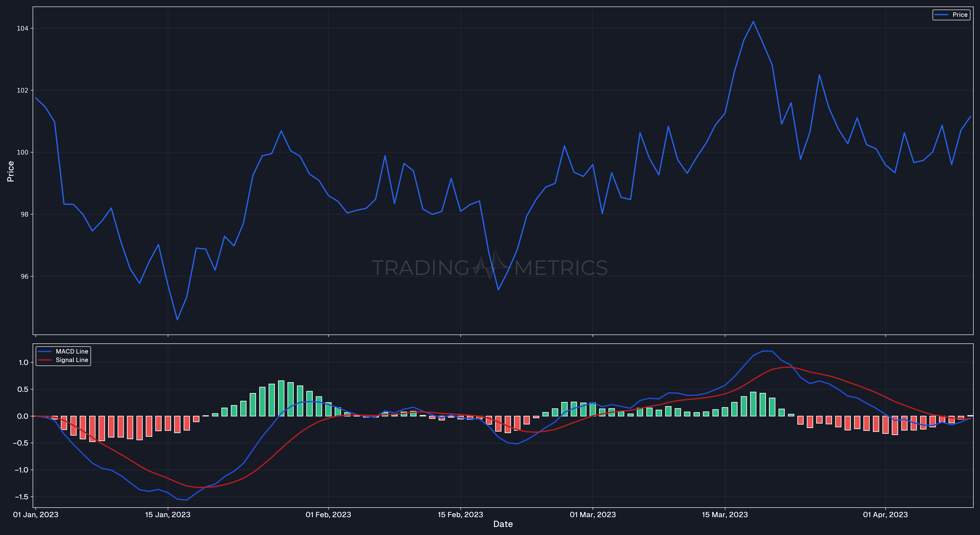The image size is (980, 535).
Task: Click the 15 Jan, 2023 date label
Action: tap(168, 515)
